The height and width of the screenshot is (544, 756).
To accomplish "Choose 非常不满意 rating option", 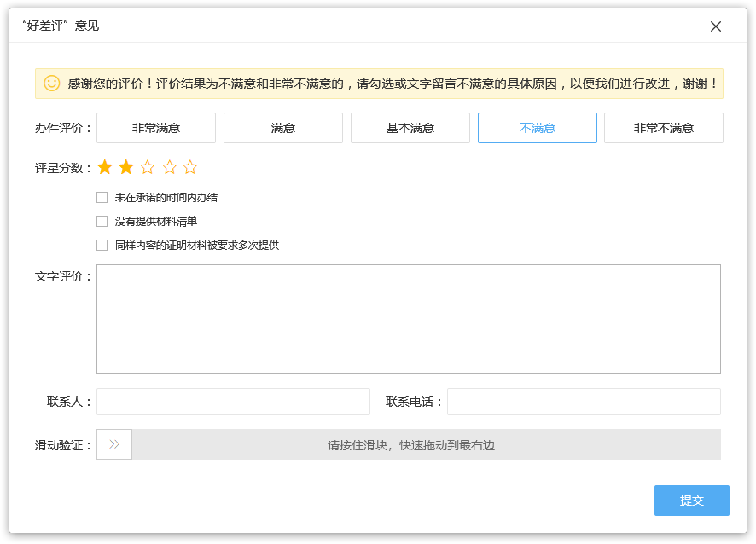I will (664, 128).
